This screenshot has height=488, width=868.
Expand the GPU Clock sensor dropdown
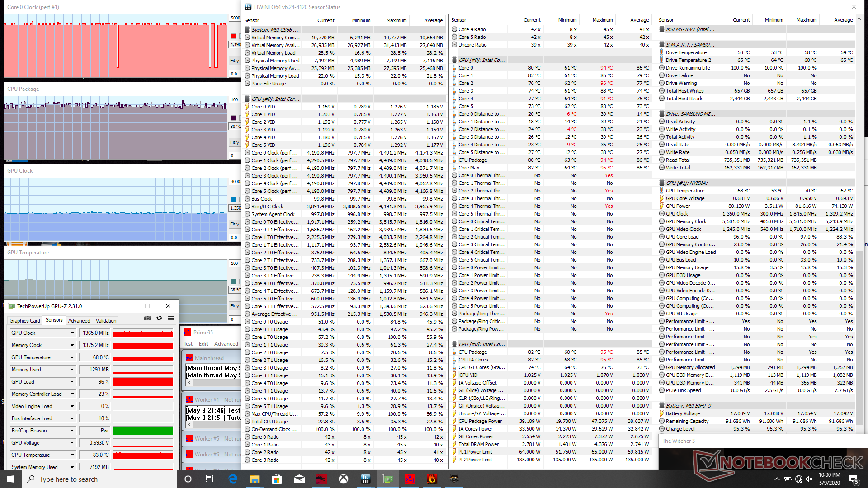pyautogui.click(x=72, y=333)
